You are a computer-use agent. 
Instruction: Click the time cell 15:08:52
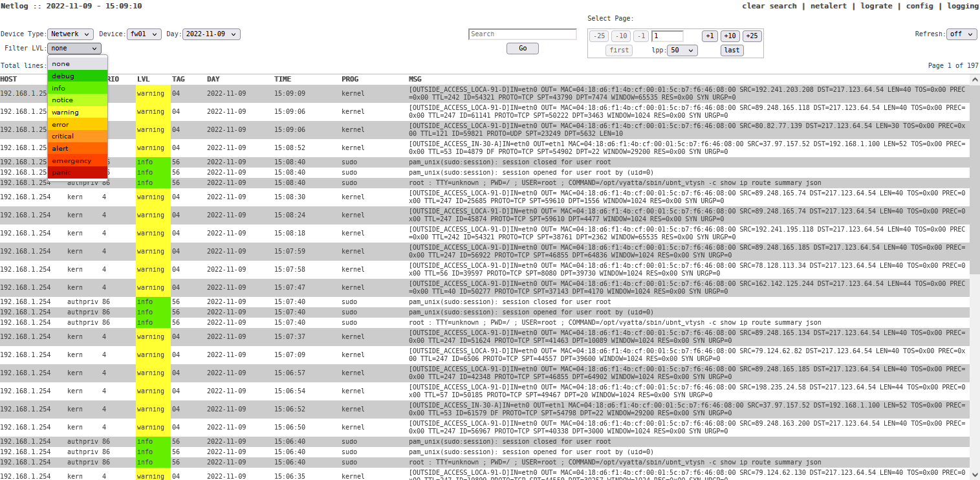click(290, 148)
